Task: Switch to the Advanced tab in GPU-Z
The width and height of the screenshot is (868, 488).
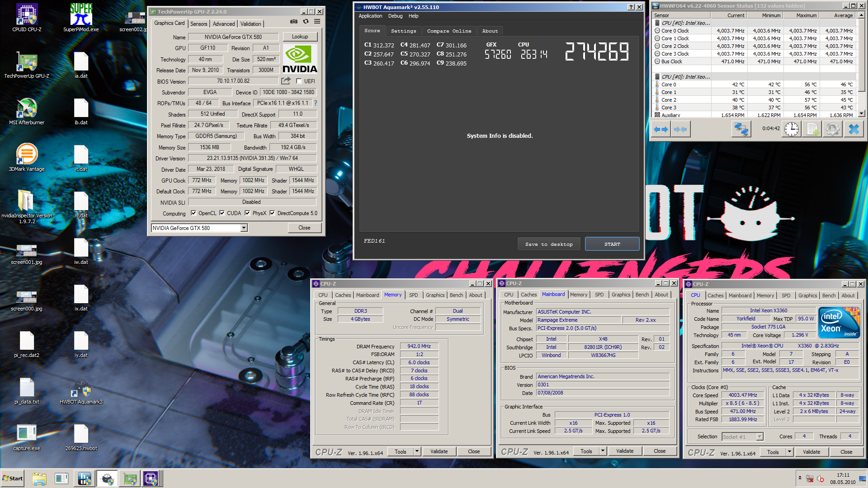Action: (x=224, y=24)
